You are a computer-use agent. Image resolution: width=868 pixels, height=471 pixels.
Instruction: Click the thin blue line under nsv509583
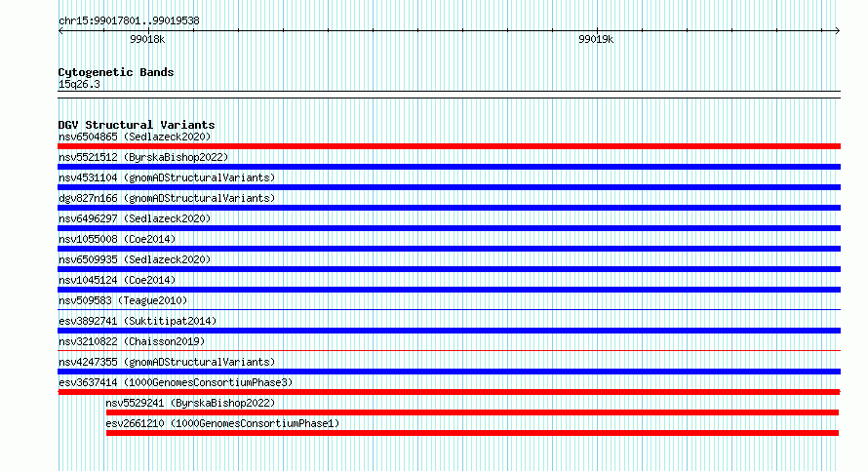tap(449, 309)
